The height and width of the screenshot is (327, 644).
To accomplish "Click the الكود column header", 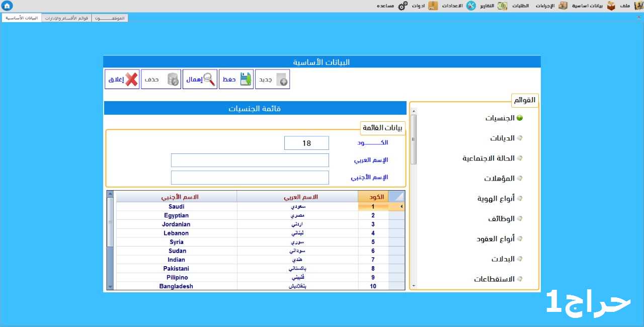I will tap(373, 197).
